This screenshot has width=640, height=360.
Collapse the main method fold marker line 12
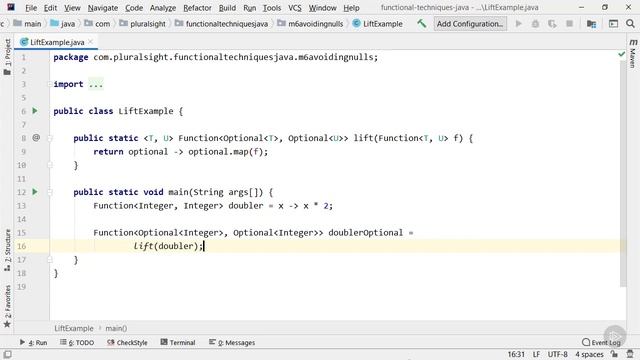click(x=50, y=192)
